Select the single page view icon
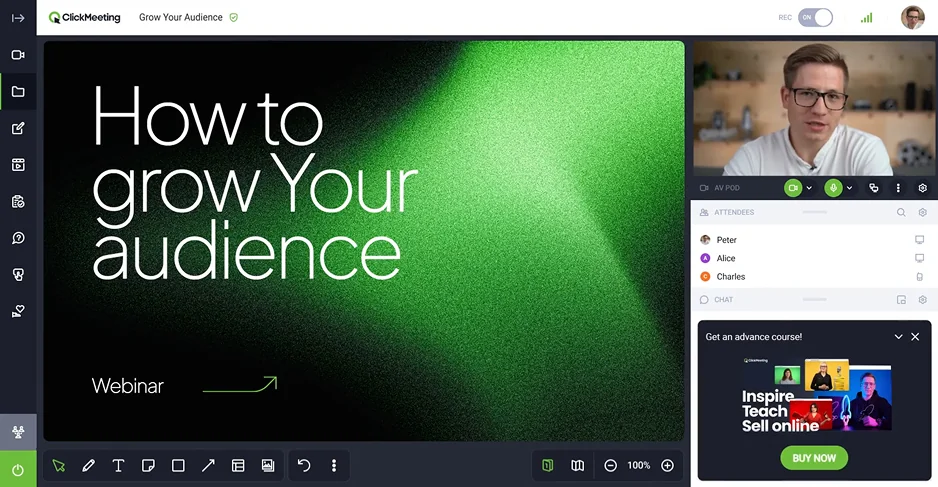Image resolution: width=938 pixels, height=487 pixels. point(547,465)
